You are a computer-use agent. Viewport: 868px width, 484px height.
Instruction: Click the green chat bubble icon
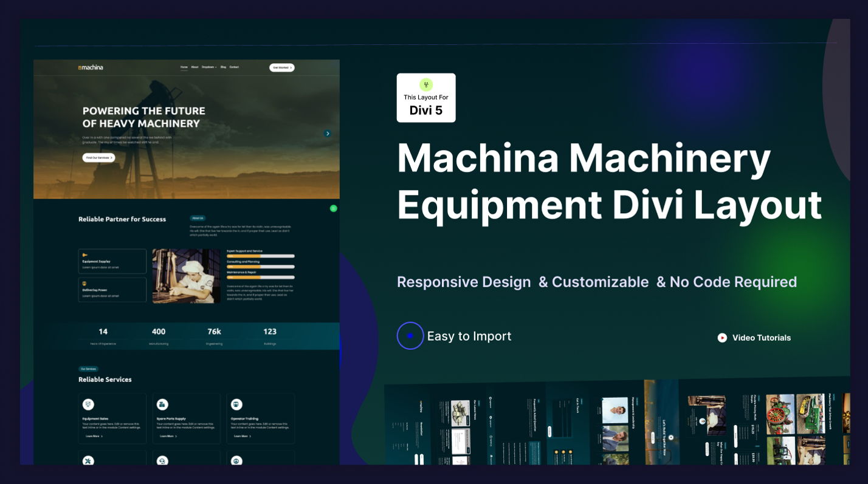coord(333,208)
